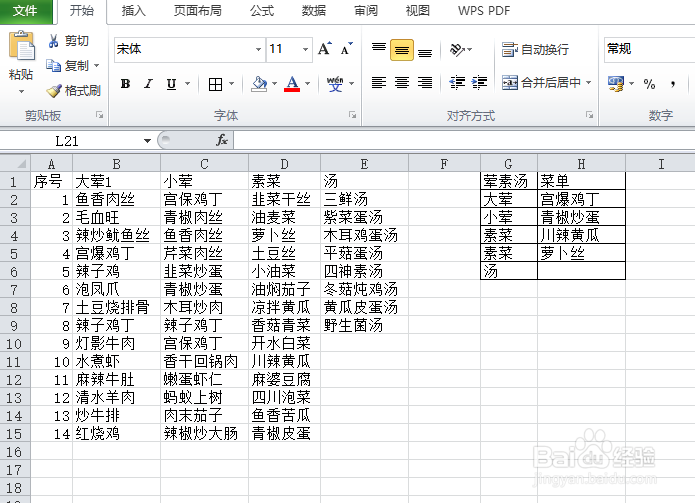Open alignment group dialog launcher
Image resolution: width=695 pixels, height=503 pixels.
[x=590, y=115]
